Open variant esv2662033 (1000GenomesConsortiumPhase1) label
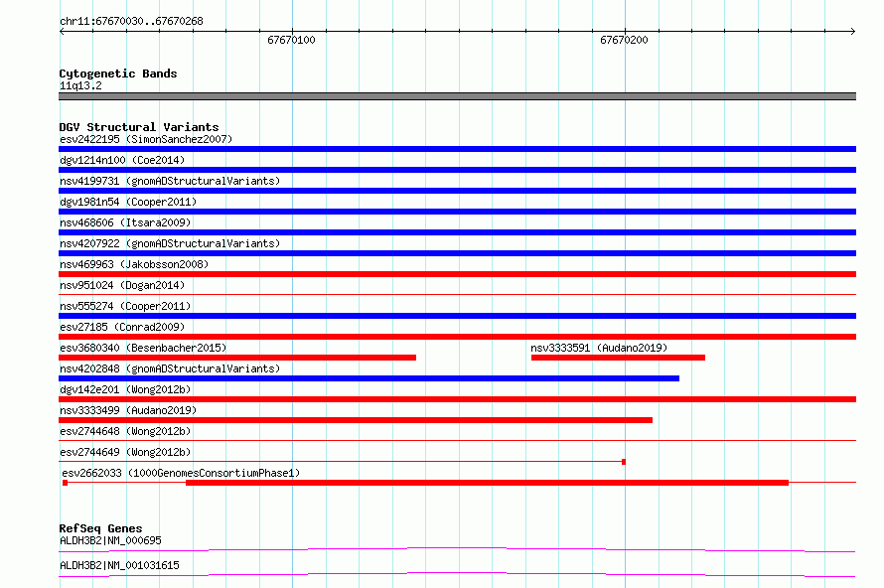The height and width of the screenshot is (588, 884). [x=181, y=473]
